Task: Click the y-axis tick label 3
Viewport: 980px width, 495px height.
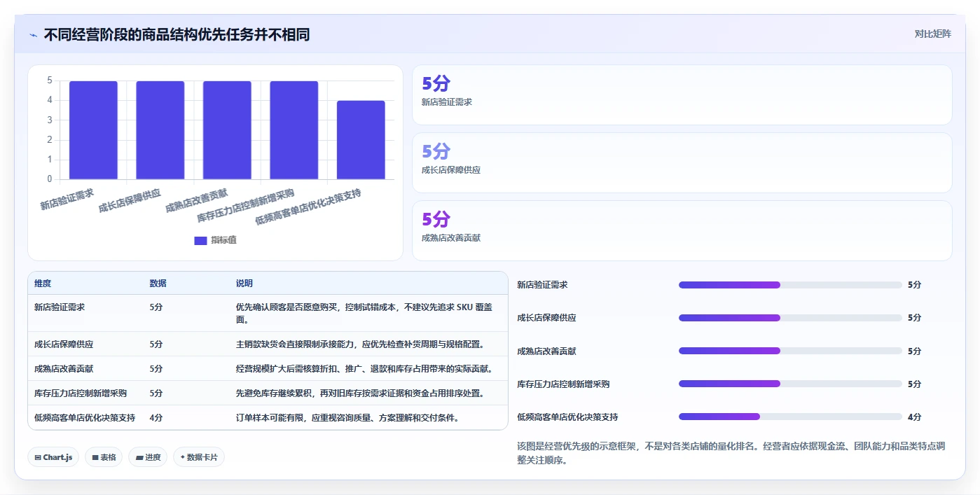Action: pyautogui.click(x=50, y=120)
